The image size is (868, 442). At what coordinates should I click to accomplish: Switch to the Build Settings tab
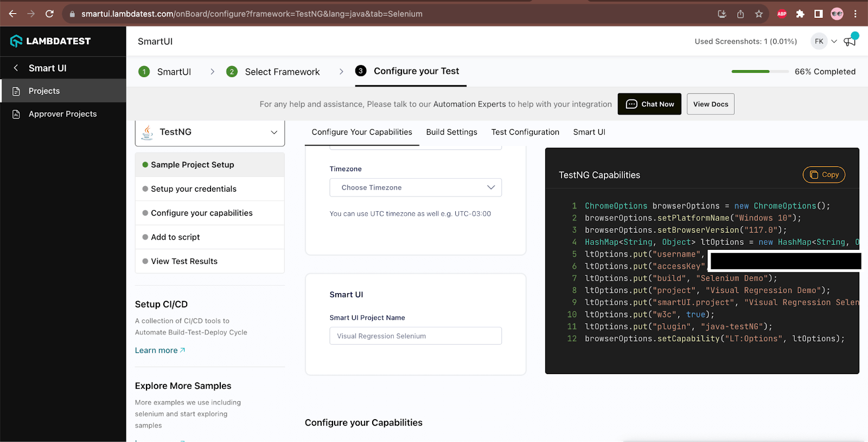(451, 132)
